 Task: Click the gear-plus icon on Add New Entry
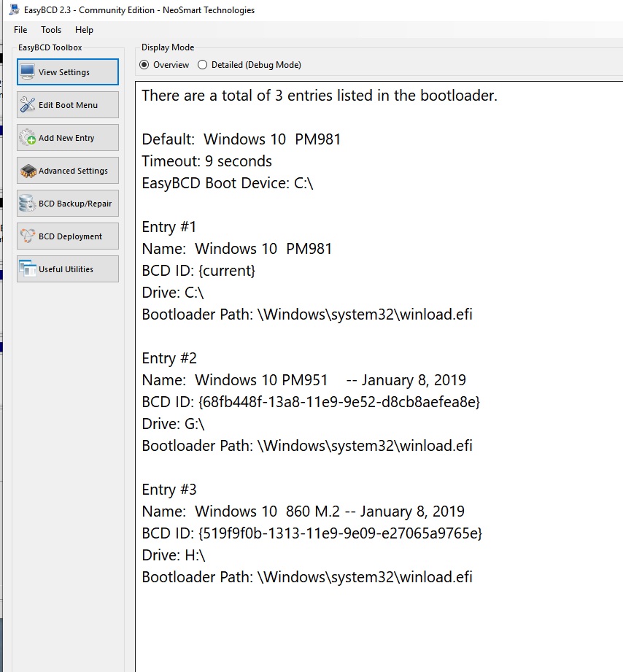pyautogui.click(x=28, y=138)
